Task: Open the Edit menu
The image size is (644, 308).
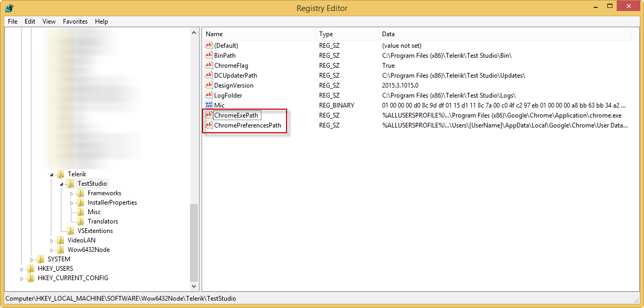Action: (30, 22)
